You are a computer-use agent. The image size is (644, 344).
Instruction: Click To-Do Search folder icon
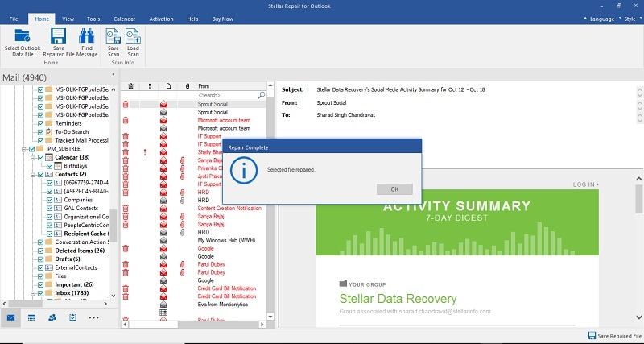[49, 132]
